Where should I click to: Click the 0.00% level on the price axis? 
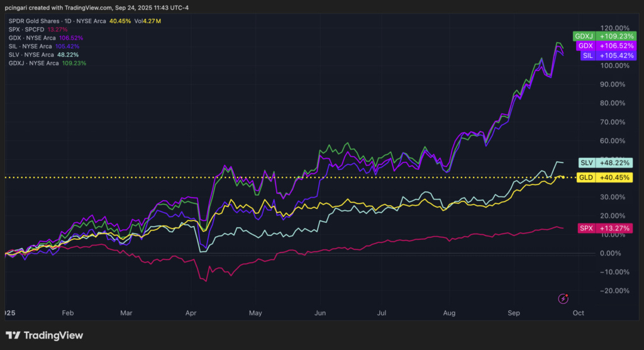click(613, 253)
